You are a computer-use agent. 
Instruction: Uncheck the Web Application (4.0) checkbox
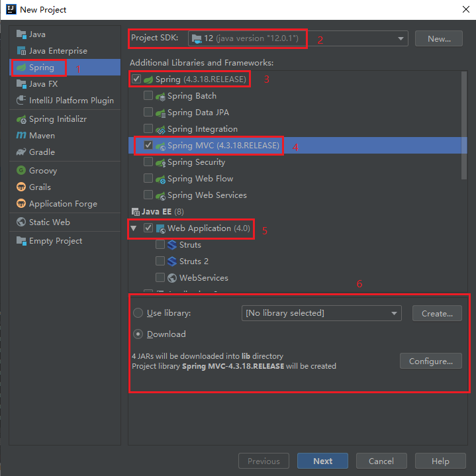[x=148, y=228]
